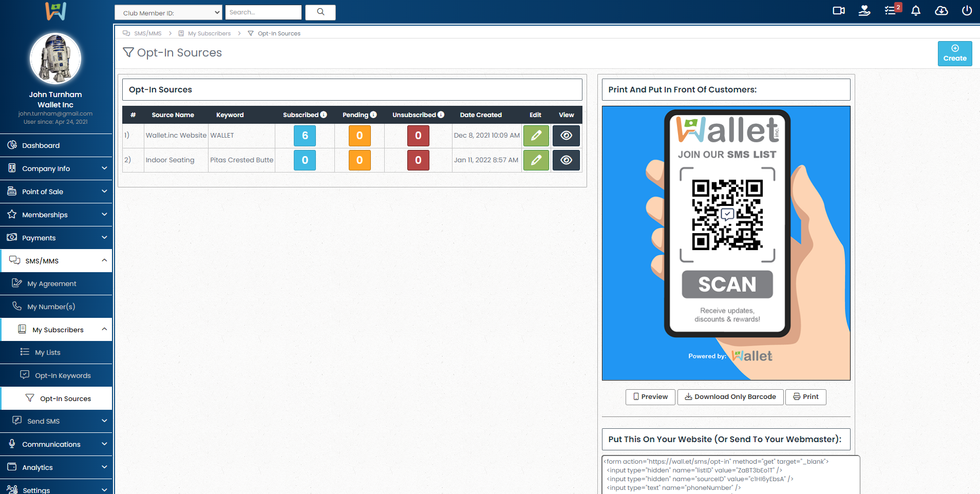Collapse My Subscribers submenu
Image resolution: width=980 pixels, height=494 pixels.
pyautogui.click(x=56, y=330)
